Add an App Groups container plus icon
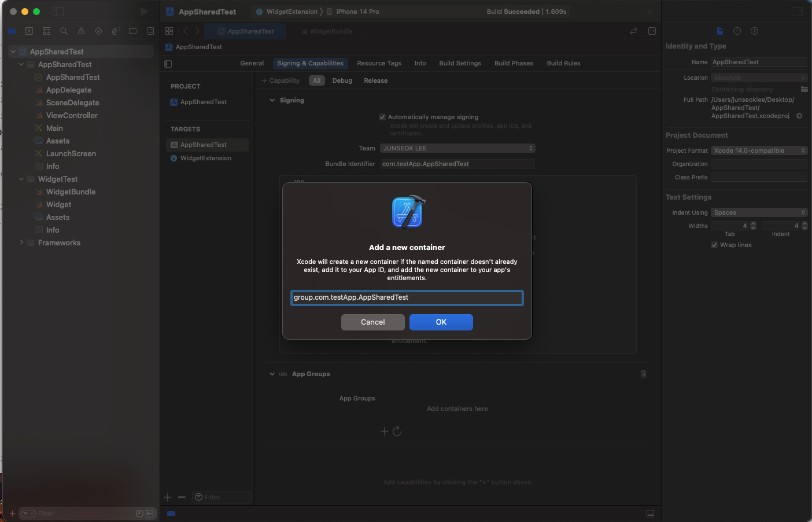Screen dimensions: 812x522 384,431
